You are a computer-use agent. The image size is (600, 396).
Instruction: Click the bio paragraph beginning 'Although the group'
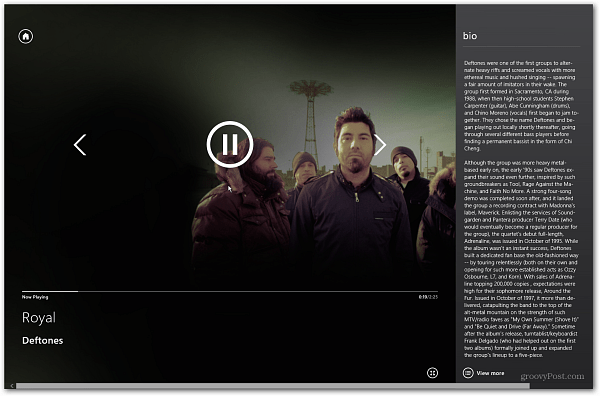521,259
